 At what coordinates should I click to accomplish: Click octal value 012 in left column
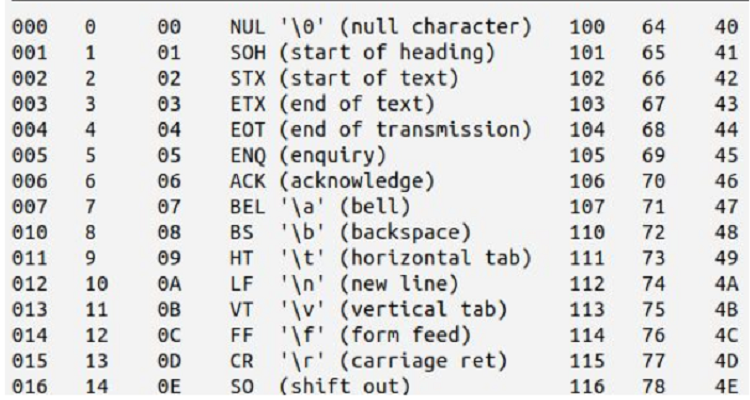coord(30,285)
